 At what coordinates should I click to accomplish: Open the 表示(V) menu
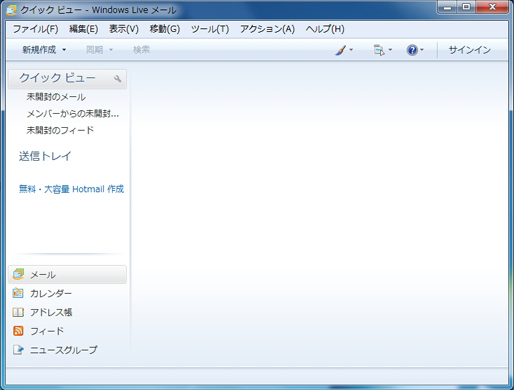pyautogui.click(x=124, y=29)
